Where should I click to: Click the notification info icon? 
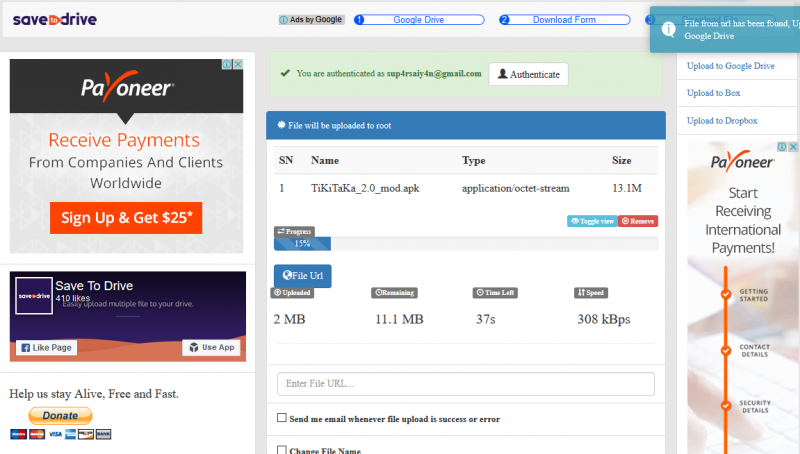668,30
